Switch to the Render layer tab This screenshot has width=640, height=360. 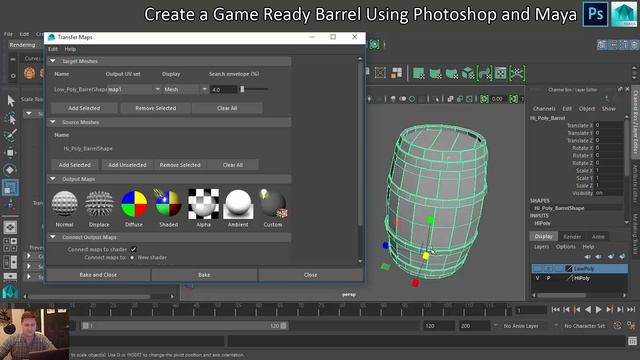point(572,236)
